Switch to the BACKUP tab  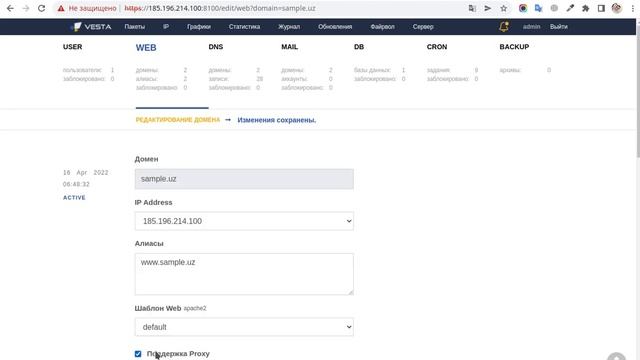pyautogui.click(x=514, y=47)
